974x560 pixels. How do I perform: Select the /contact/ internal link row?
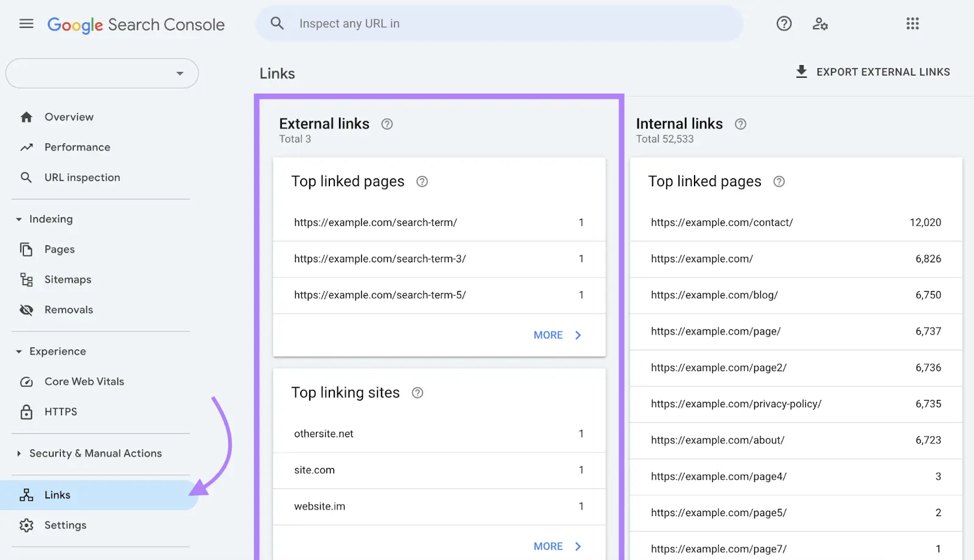click(796, 223)
